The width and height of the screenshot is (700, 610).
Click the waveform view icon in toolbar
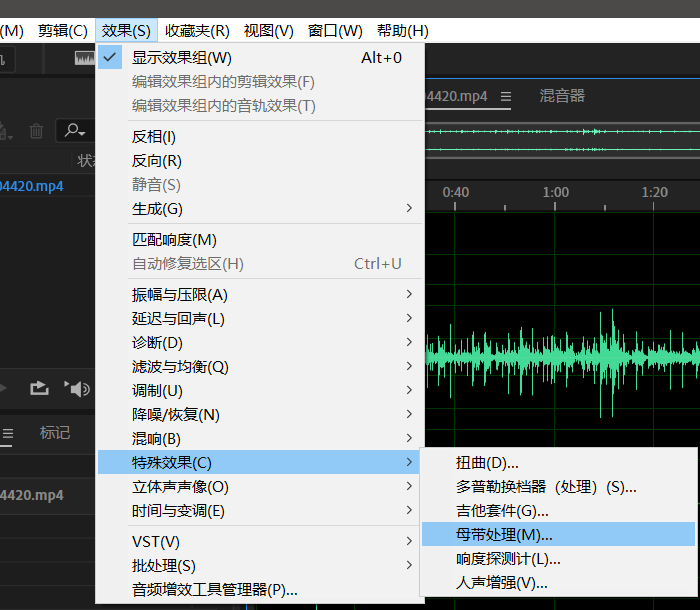[x=86, y=59]
